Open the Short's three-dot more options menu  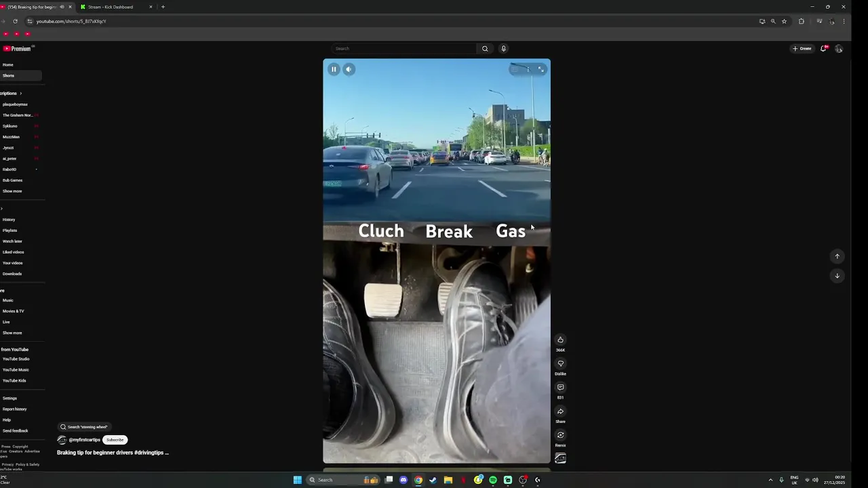click(x=528, y=69)
